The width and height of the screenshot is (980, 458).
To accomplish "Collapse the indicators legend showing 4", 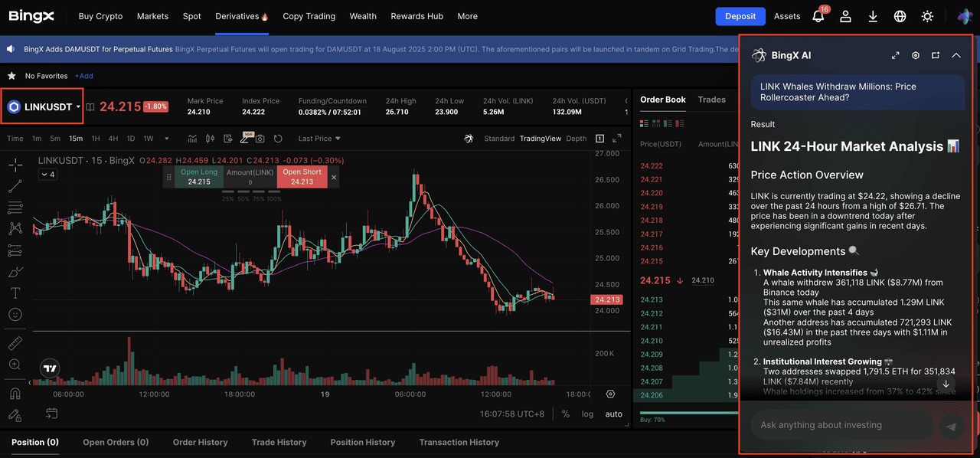I will tap(47, 175).
